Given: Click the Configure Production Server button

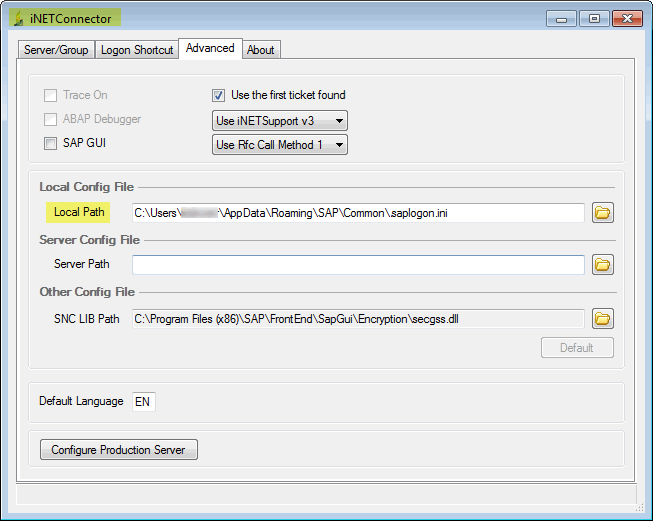Looking at the screenshot, I should point(119,450).
